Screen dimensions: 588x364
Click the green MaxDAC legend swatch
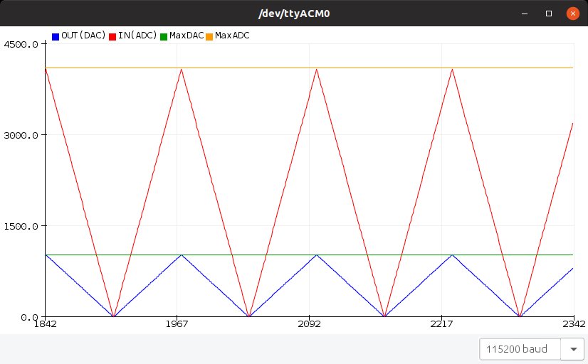click(x=164, y=36)
